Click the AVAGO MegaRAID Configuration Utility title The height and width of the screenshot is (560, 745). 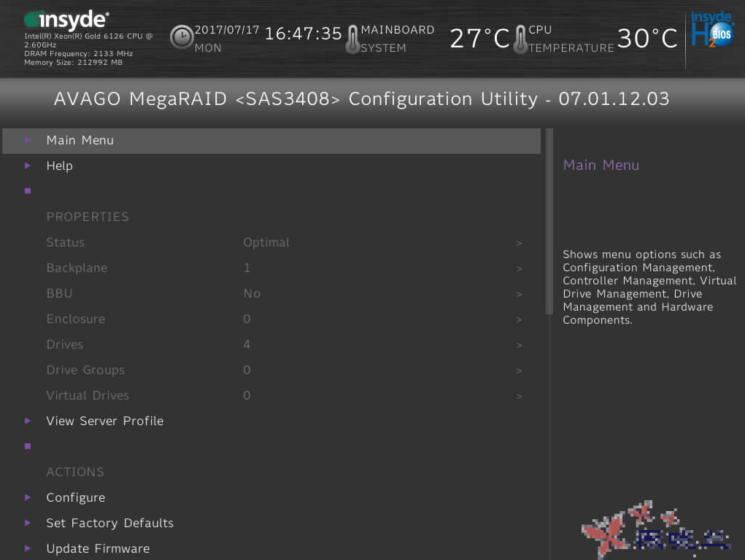tap(362, 98)
